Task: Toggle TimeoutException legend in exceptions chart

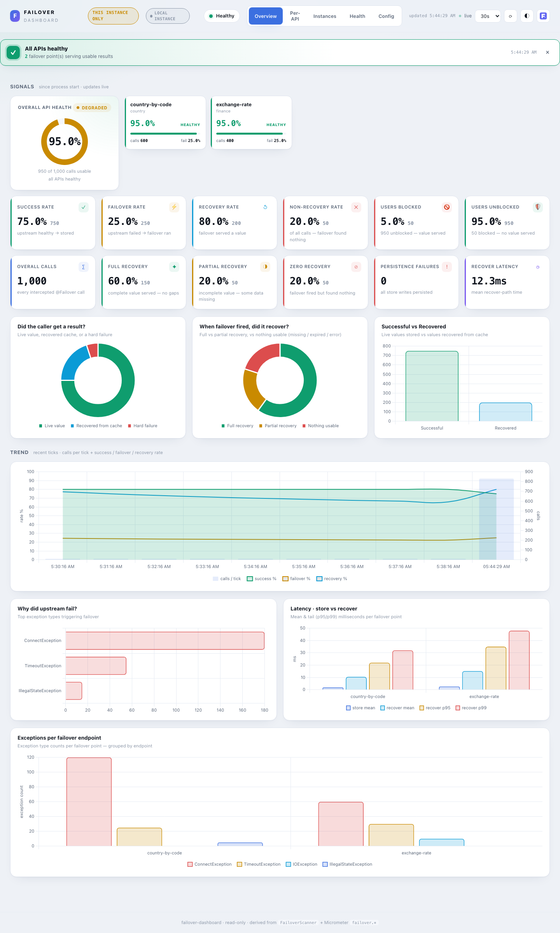Action: point(259,864)
